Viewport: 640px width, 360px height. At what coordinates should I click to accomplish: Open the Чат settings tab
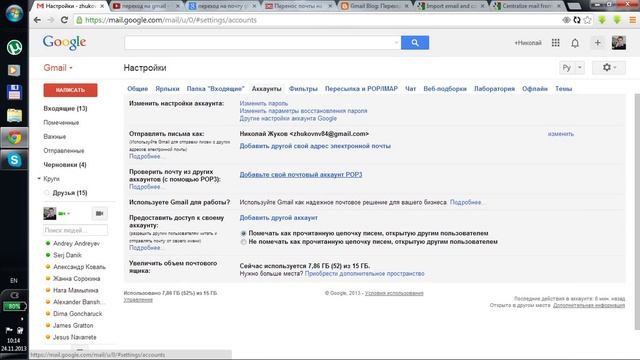pos(411,89)
